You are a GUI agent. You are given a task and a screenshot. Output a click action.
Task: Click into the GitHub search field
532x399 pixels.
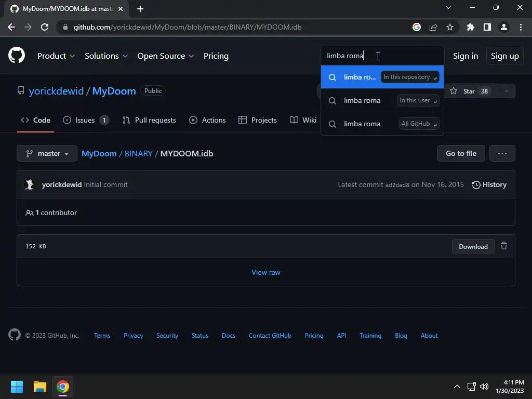click(382, 56)
